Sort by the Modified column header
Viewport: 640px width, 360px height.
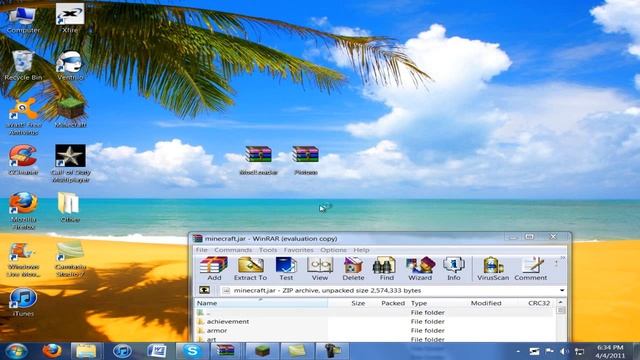click(485, 303)
